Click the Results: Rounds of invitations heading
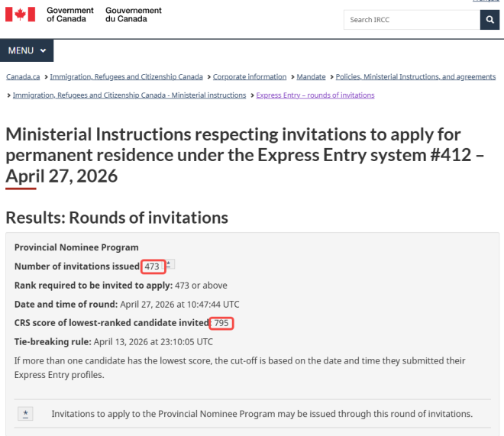This screenshot has width=504, height=436. 117,218
